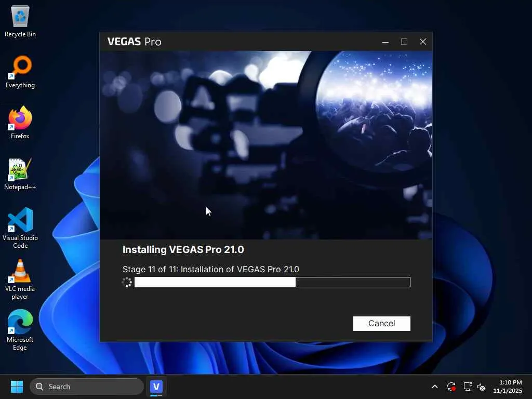Open the network tray icon
532x399 pixels.
click(468, 387)
